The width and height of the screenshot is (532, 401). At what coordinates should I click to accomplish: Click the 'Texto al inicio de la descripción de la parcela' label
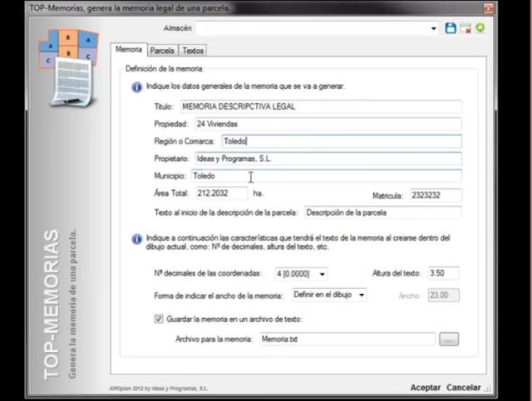tap(225, 213)
